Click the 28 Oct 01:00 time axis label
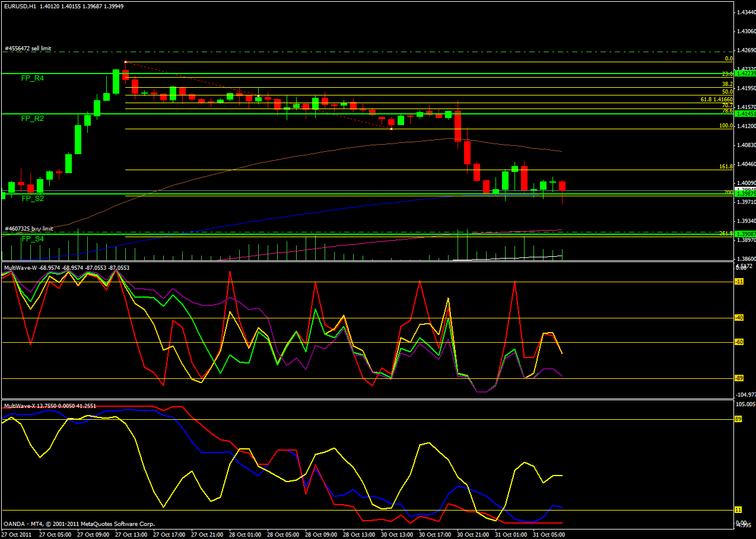Screen dimensions: 756x539 pos(244,534)
